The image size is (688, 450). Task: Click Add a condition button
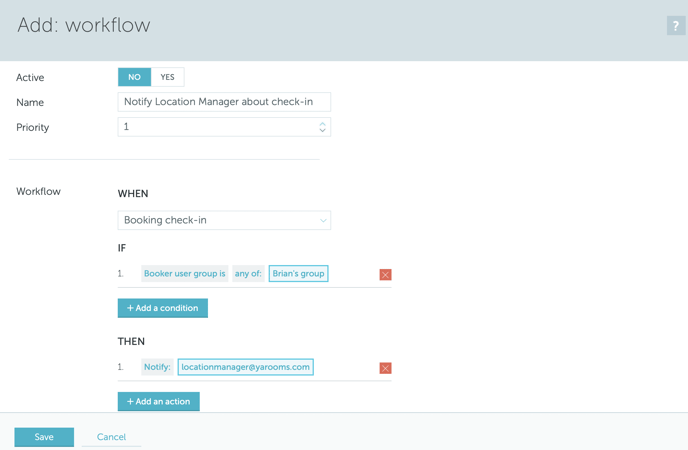click(163, 308)
